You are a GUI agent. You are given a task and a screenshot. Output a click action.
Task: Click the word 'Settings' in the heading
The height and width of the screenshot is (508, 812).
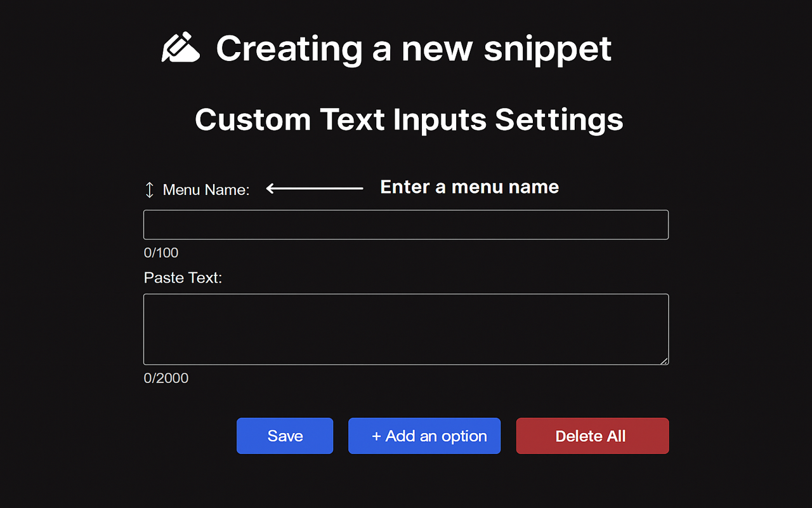click(559, 120)
